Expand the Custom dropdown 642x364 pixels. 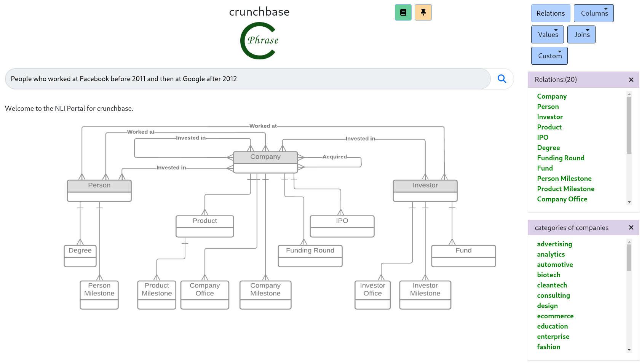coord(549,56)
